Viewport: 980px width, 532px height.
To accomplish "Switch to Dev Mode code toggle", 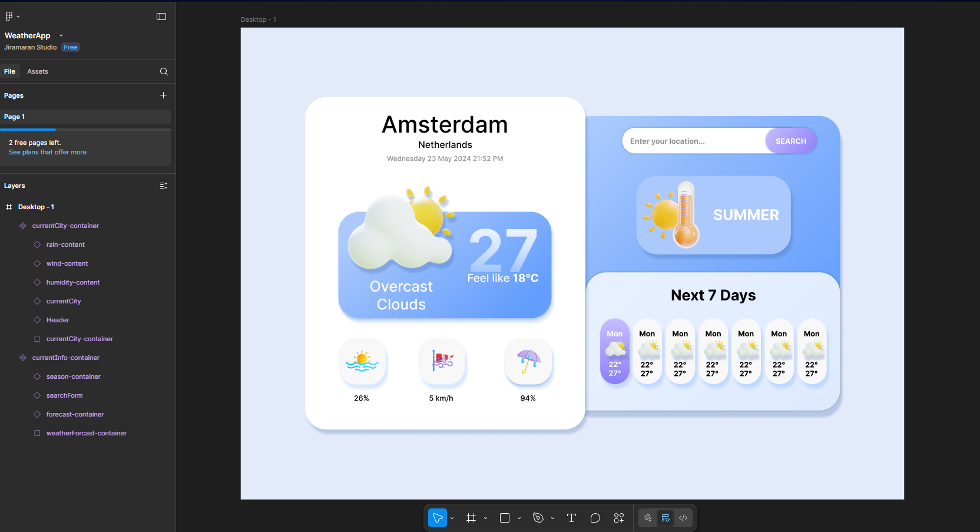I will pyautogui.click(x=683, y=518).
